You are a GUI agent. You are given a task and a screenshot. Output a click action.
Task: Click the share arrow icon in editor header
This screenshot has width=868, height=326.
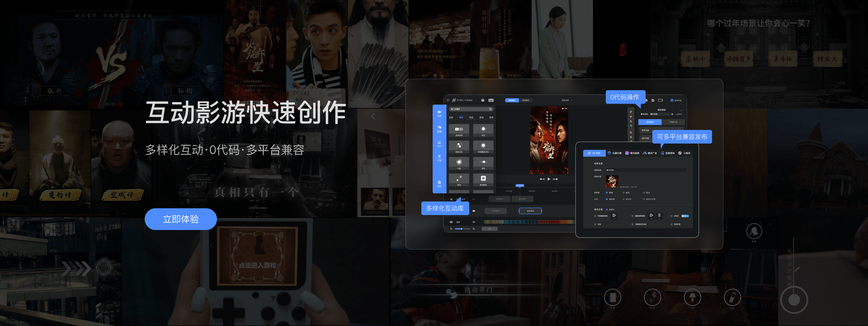(x=653, y=100)
